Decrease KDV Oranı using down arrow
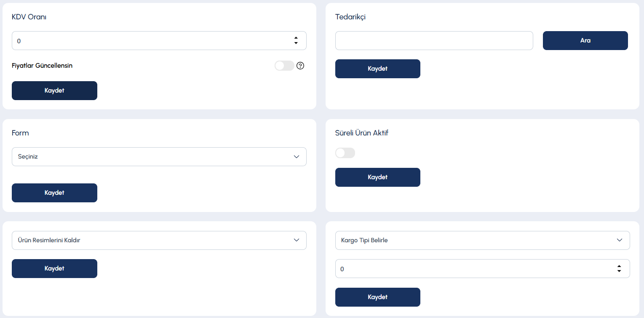Viewport: 644px width, 318px height. pyautogui.click(x=296, y=43)
